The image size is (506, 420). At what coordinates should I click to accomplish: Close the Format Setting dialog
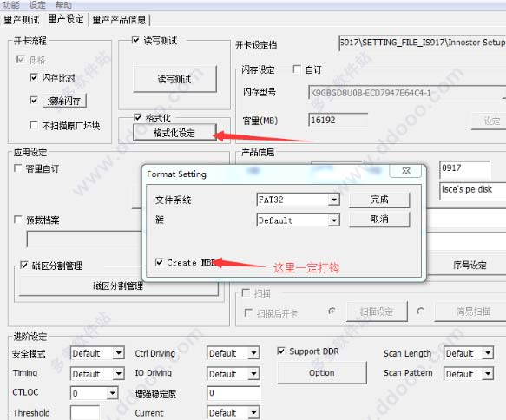point(405,171)
